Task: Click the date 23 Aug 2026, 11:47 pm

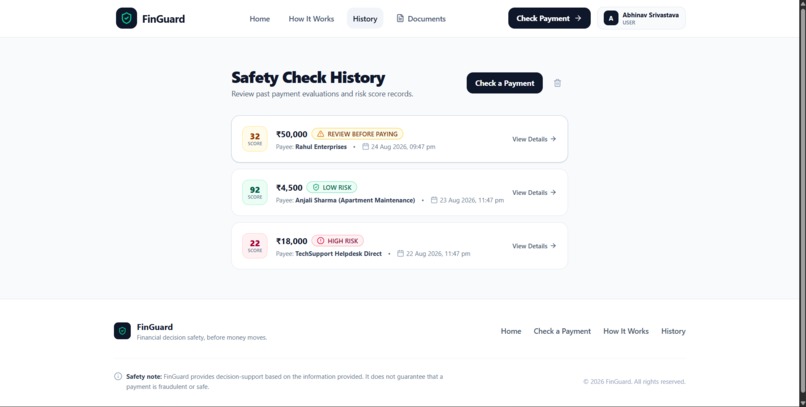Action: click(471, 200)
